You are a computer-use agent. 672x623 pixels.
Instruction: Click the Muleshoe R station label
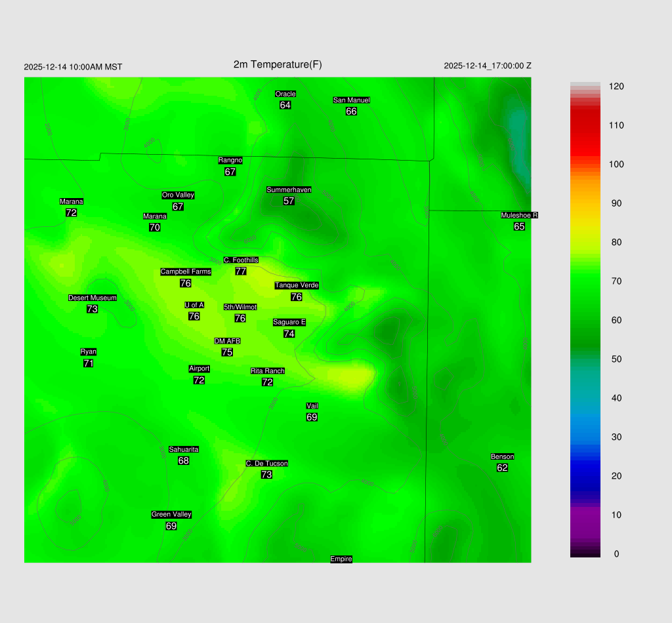(519, 216)
